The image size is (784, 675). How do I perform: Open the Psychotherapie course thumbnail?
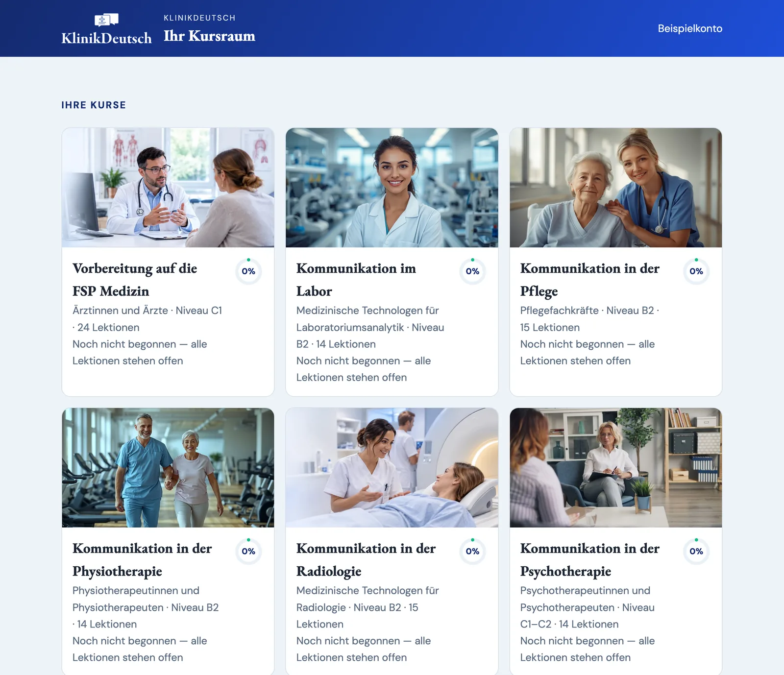[x=616, y=468]
